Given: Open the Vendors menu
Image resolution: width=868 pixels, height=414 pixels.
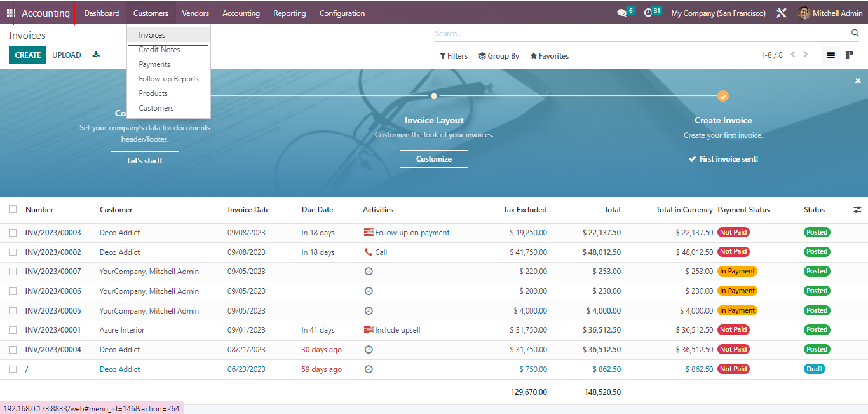Looking at the screenshot, I should 195,13.
